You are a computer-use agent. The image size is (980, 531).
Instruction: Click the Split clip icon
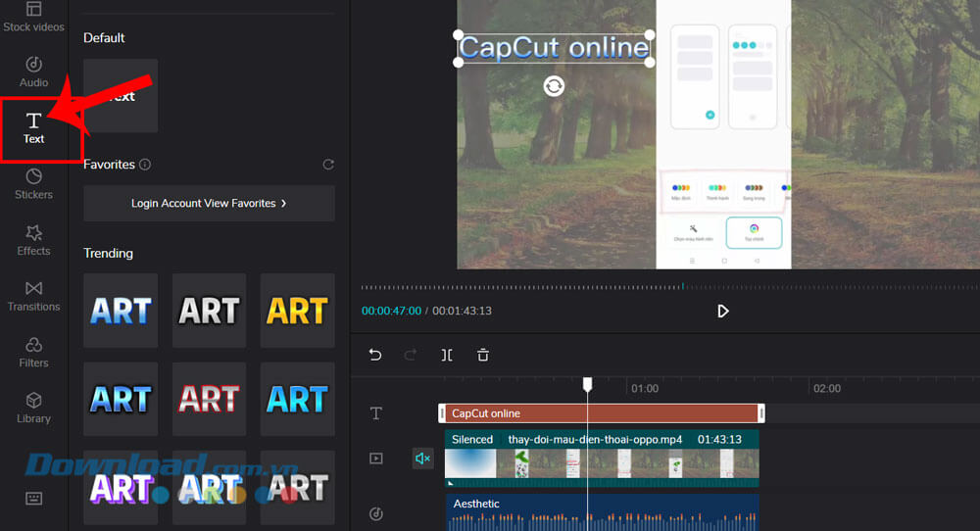[x=447, y=355]
